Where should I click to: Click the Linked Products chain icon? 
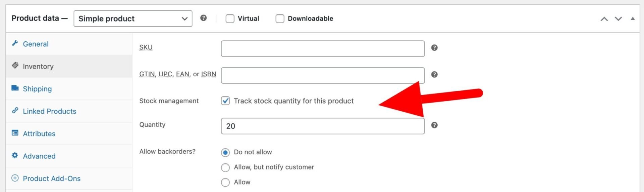[15, 110]
